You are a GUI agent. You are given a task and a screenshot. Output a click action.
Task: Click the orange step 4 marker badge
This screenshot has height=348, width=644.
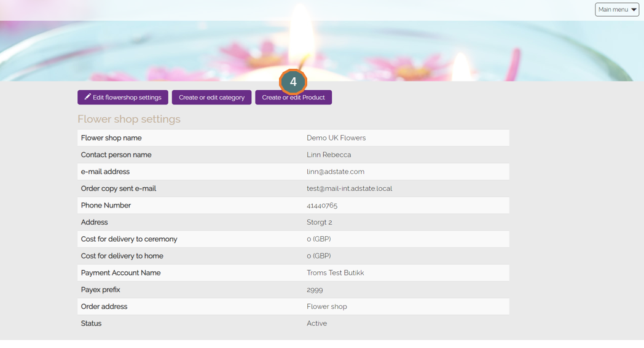click(x=293, y=82)
